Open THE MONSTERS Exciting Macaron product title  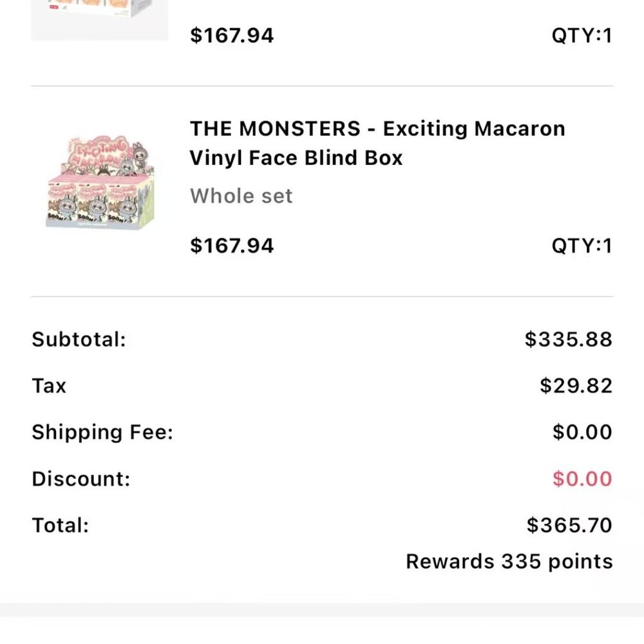pos(377,143)
